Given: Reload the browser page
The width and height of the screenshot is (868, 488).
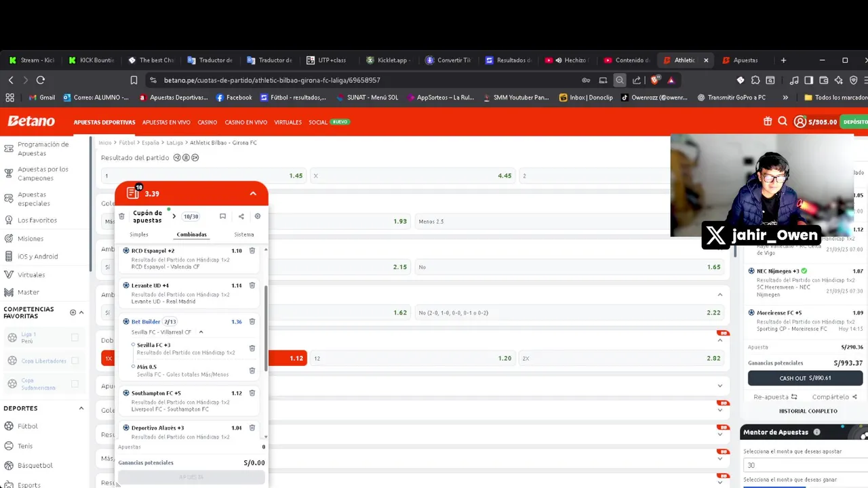Looking at the screenshot, I should click(x=41, y=80).
